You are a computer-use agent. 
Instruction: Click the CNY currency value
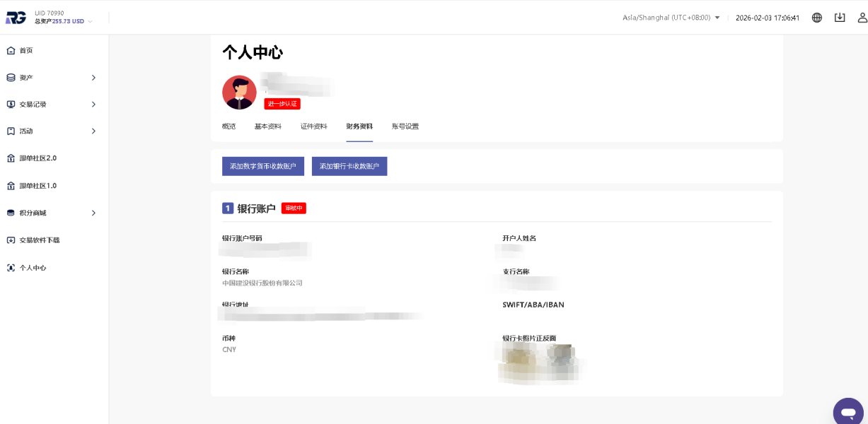[229, 350]
